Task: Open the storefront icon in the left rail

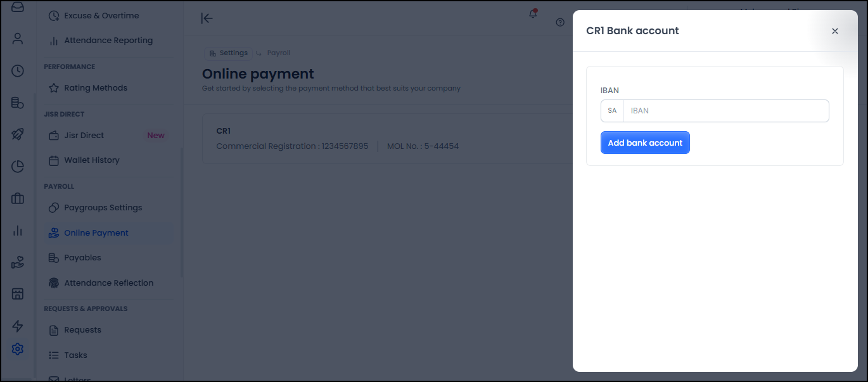Action: click(x=18, y=294)
